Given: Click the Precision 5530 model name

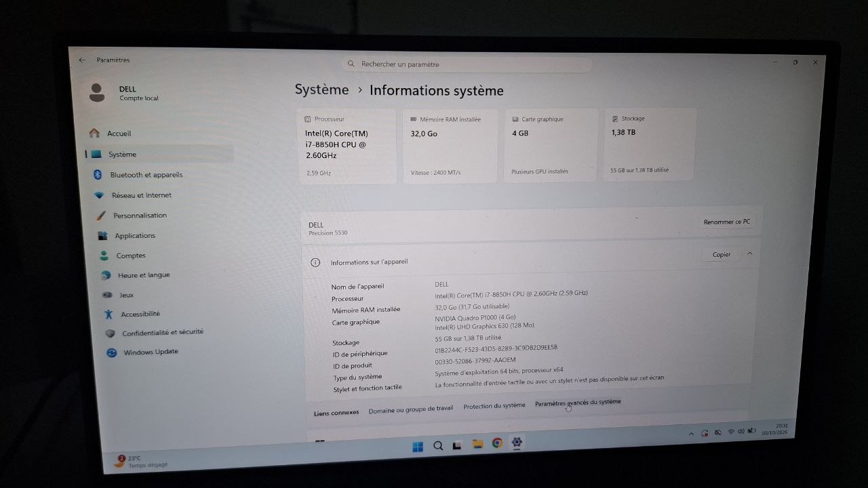Looking at the screenshot, I should 328,233.
